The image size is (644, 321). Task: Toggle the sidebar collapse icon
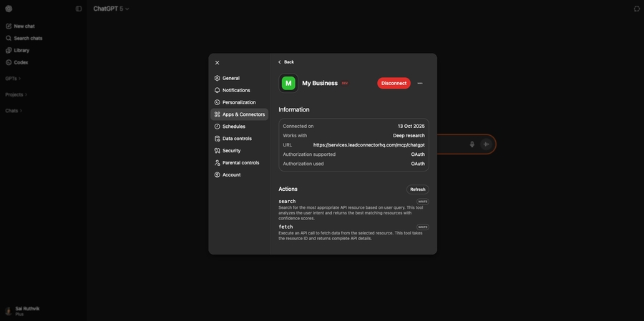[79, 9]
